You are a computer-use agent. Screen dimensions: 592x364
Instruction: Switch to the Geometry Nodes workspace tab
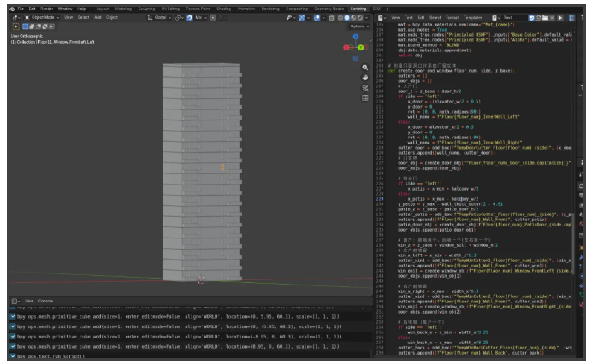tap(329, 9)
